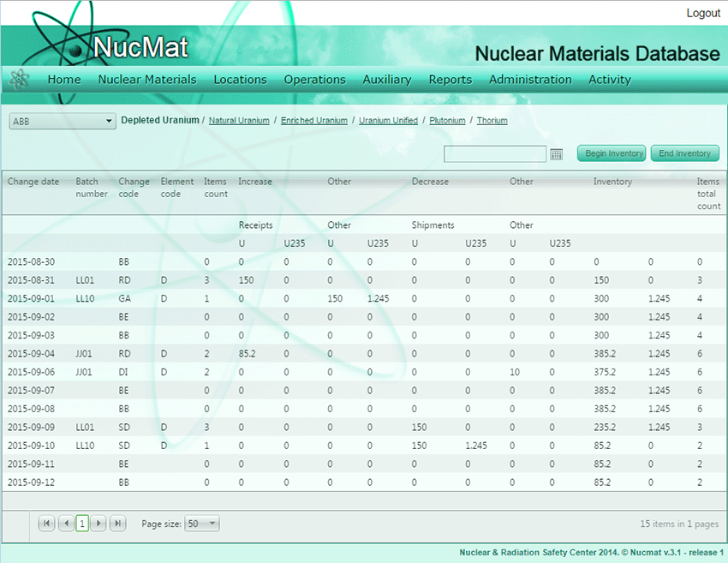Open the calendar date picker icon
The height and width of the screenshot is (563, 728).
click(x=557, y=154)
